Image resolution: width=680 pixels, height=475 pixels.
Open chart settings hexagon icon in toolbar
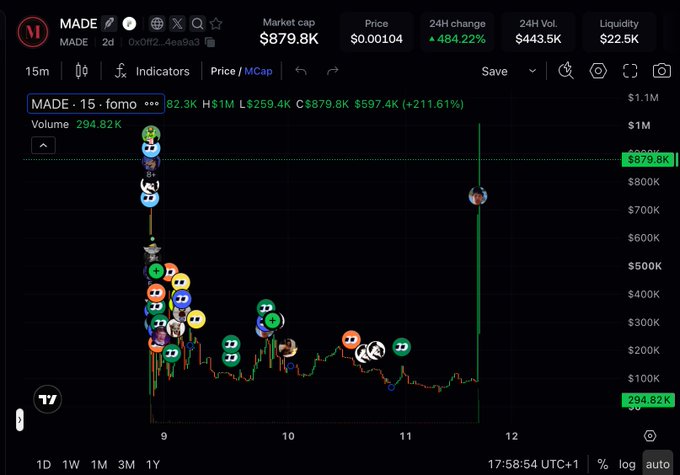click(598, 71)
